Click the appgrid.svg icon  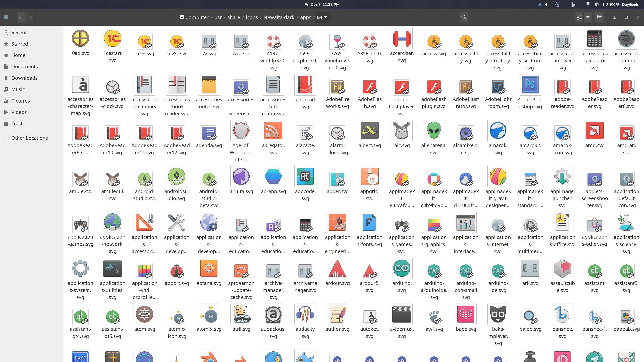pos(369,176)
